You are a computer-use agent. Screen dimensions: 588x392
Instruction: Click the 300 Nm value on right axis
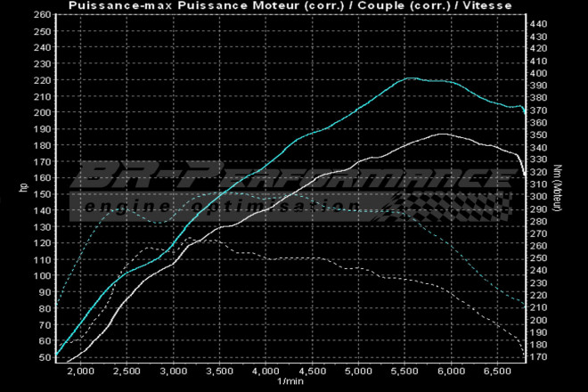(541, 196)
